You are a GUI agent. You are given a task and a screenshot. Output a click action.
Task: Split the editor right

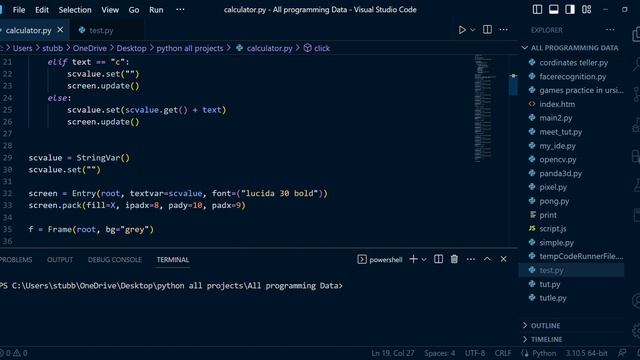click(487, 29)
